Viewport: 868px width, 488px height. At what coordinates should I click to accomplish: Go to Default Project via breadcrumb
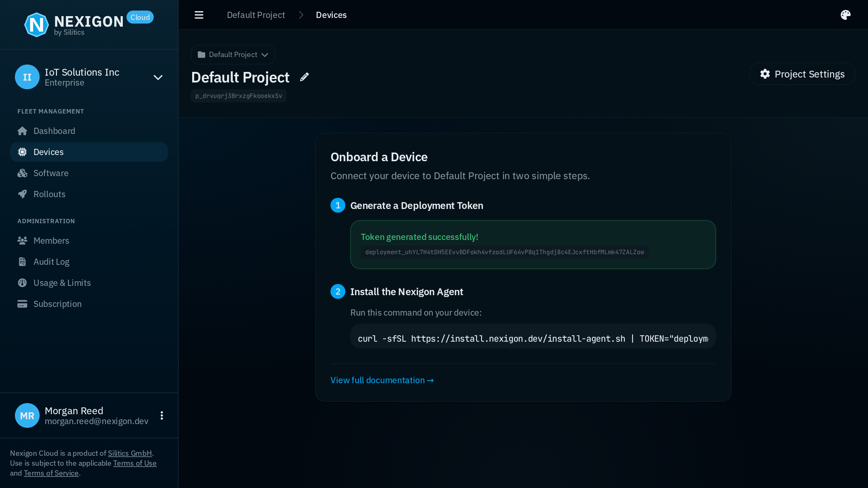[256, 15]
